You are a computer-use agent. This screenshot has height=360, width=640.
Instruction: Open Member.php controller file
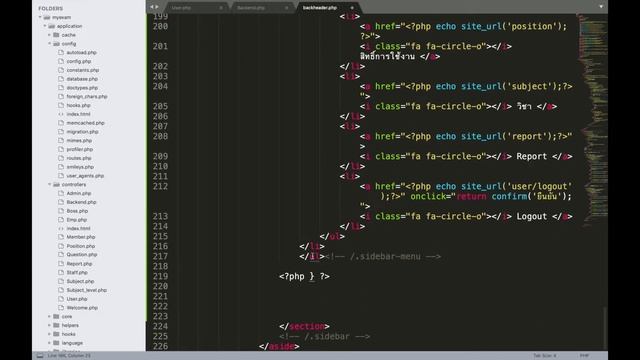coord(81,237)
